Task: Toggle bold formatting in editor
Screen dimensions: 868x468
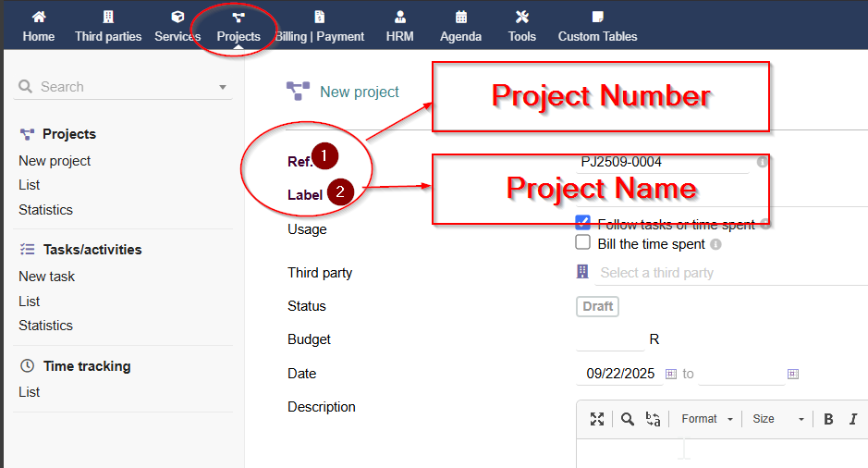Action: point(828,419)
